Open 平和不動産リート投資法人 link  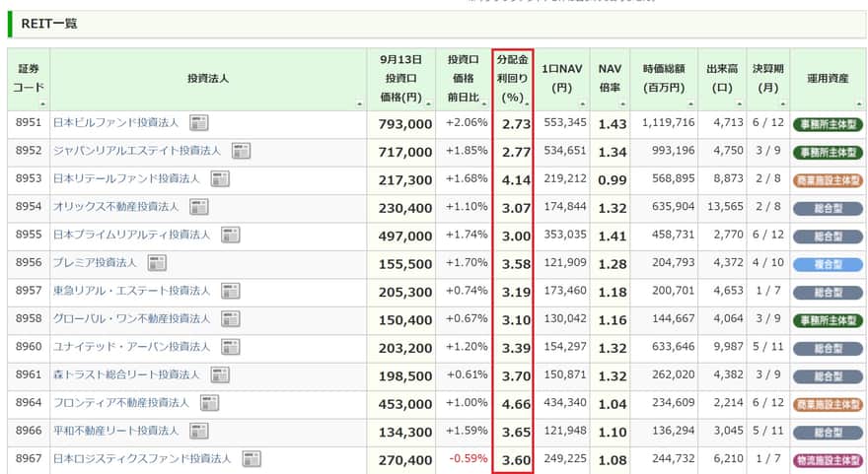click(x=115, y=431)
